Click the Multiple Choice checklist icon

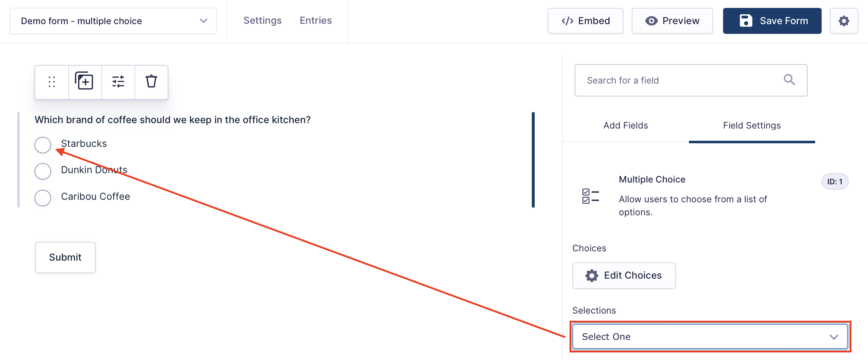(591, 196)
